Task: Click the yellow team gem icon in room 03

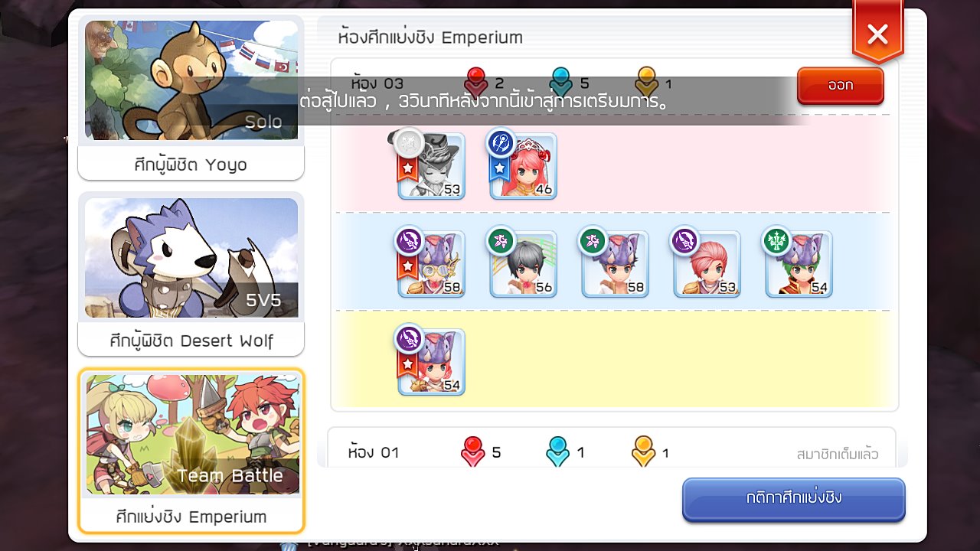Action: [x=647, y=83]
